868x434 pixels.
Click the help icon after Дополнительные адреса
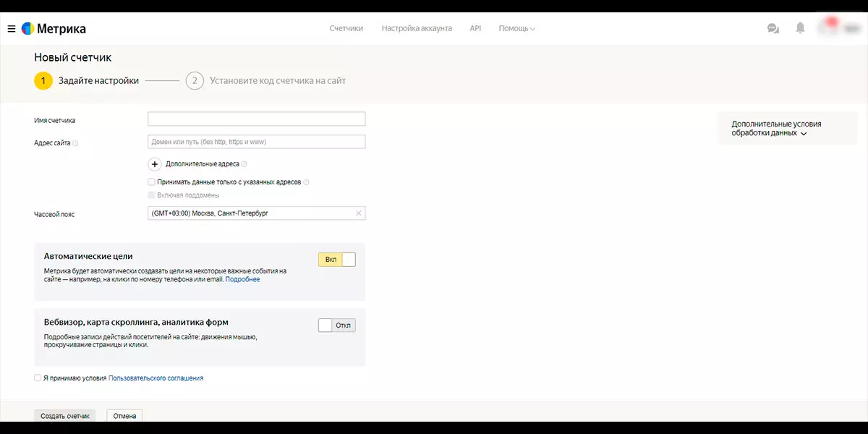pyautogui.click(x=244, y=164)
